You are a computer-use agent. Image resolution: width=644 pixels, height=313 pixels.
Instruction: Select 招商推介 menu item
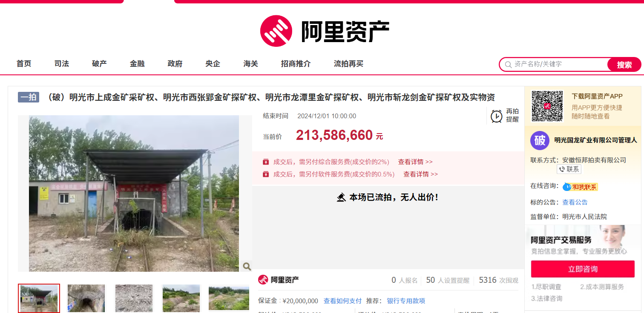[296, 64]
